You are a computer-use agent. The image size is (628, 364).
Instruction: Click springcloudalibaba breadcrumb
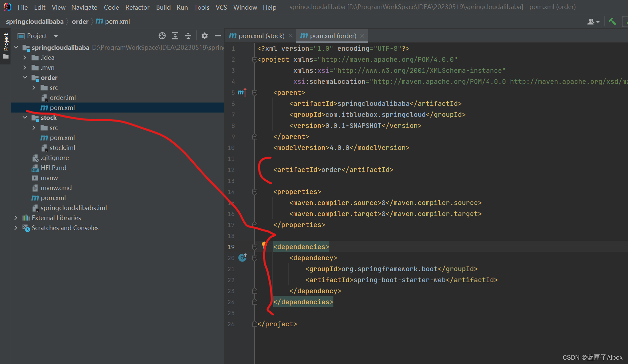click(x=35, y=21)
